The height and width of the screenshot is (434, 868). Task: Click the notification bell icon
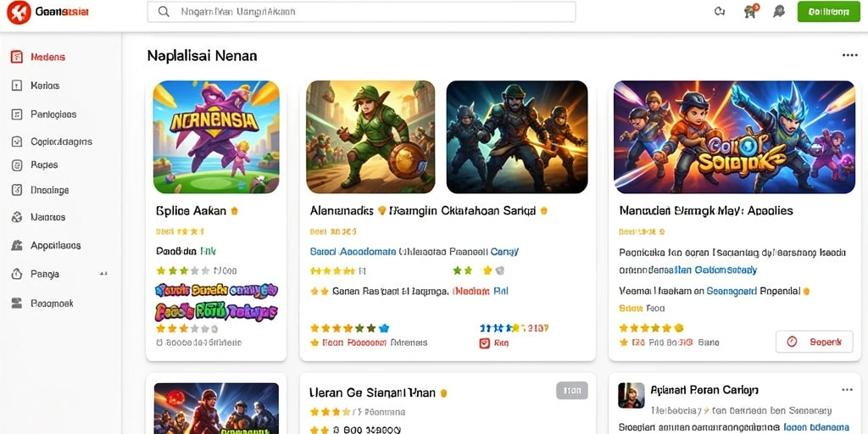tap(779, 12)
